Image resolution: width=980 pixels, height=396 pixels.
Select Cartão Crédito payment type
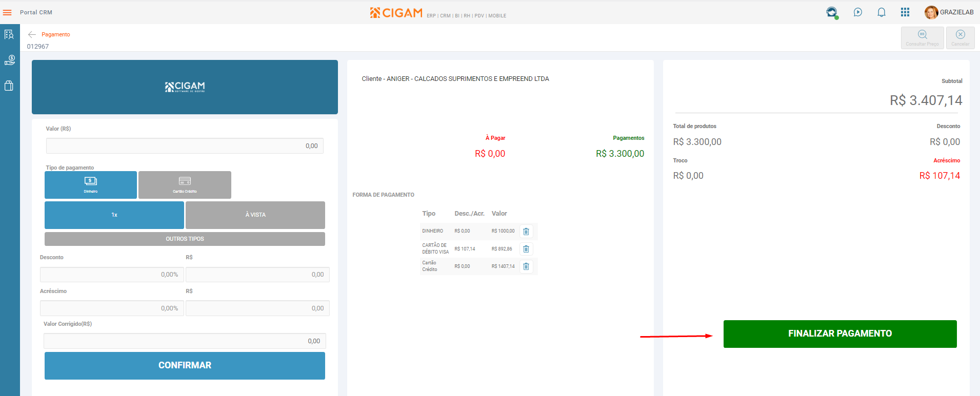pos(185,185)
